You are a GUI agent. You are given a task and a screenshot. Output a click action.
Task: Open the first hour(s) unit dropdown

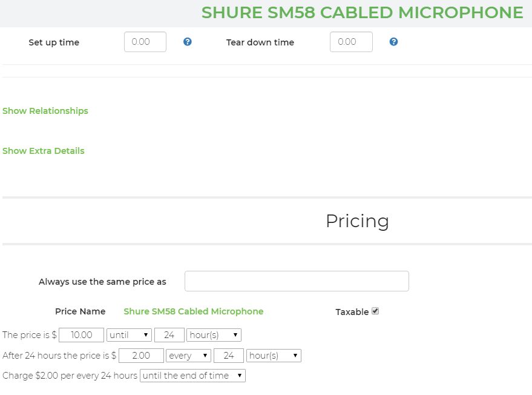[x=214, y=335]
